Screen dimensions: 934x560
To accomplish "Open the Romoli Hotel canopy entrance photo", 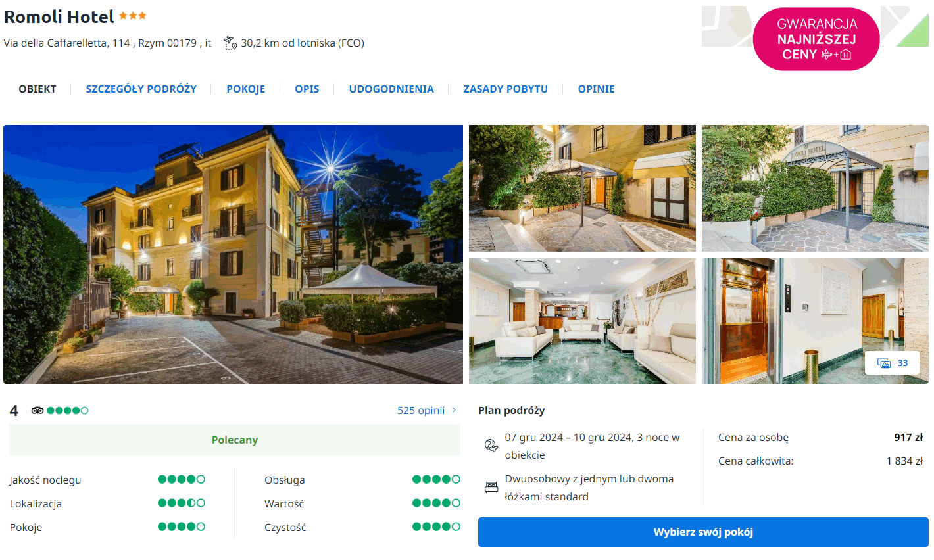I will pos(815,188).
